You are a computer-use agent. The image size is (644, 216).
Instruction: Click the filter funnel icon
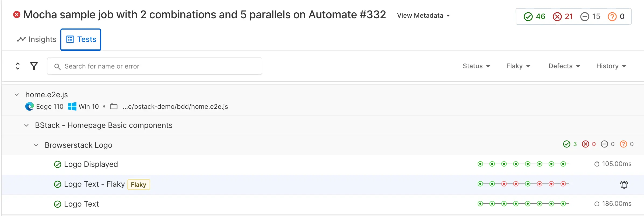pyautogui.click(x=34, y=66)
